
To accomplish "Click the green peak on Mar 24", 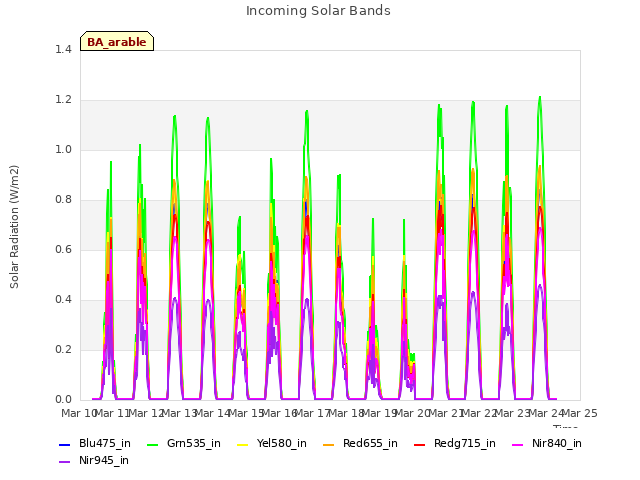I will pos(540,98).
